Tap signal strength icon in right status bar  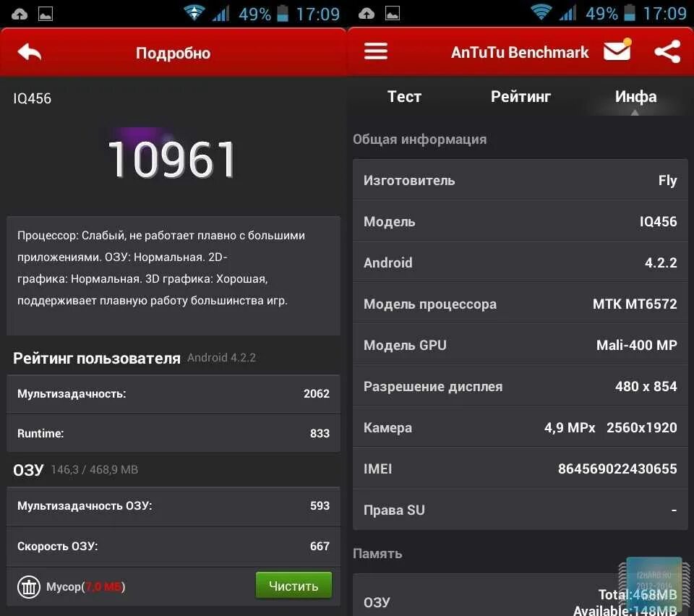pos(567,12)
